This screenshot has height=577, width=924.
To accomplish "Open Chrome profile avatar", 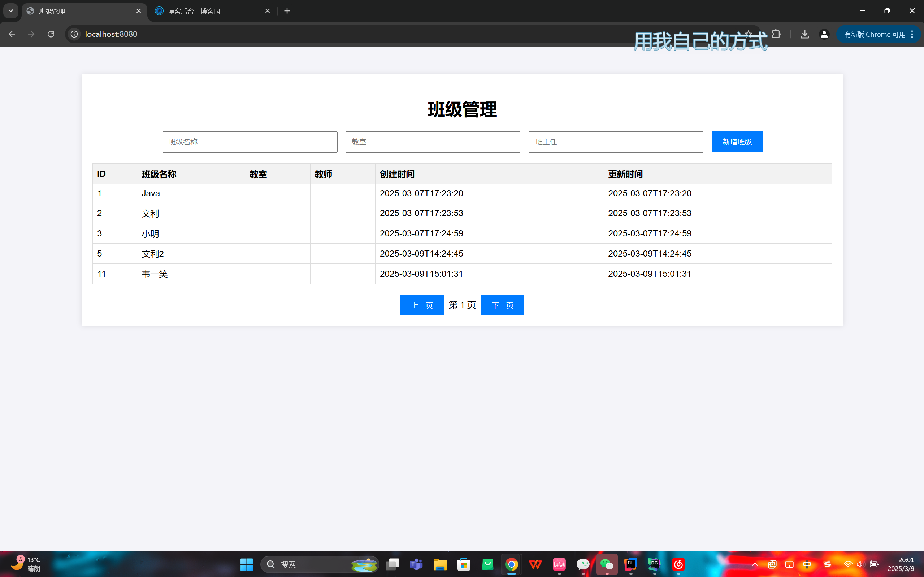I will point(824,34).
